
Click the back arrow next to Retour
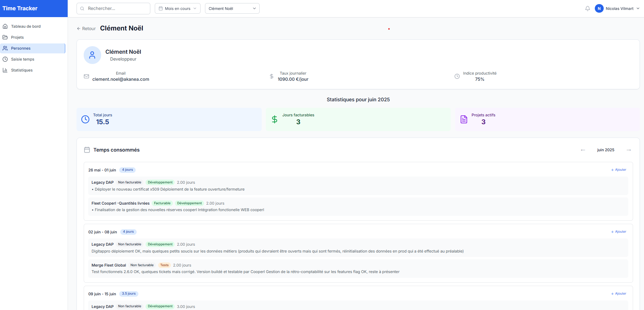pyautogui.click(x=79, y=29)
